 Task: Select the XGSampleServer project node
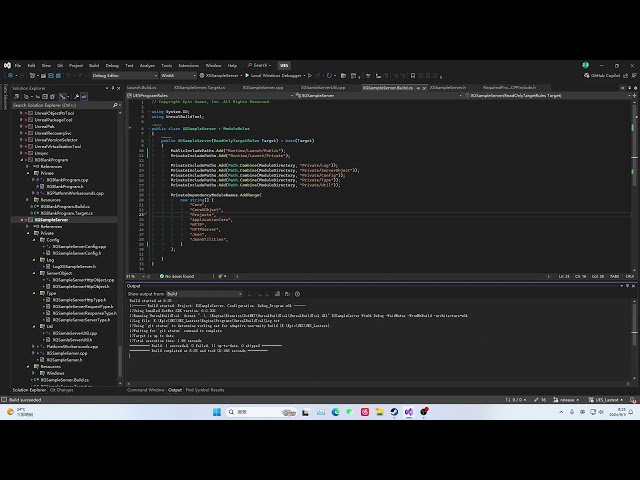click(x=51, y=220)
